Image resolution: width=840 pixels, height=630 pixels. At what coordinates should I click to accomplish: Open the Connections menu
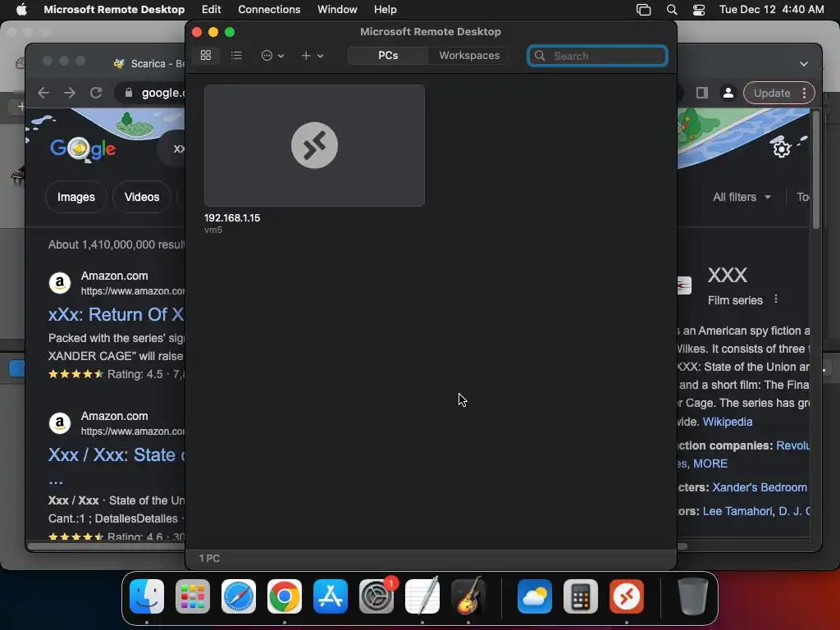[x=269, y=9]
